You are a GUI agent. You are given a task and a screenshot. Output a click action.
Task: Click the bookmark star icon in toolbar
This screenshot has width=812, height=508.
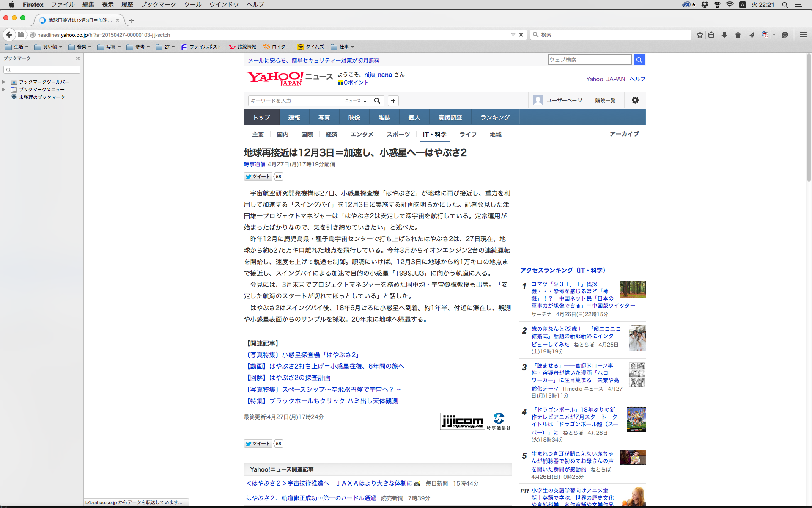click(700, 35)
